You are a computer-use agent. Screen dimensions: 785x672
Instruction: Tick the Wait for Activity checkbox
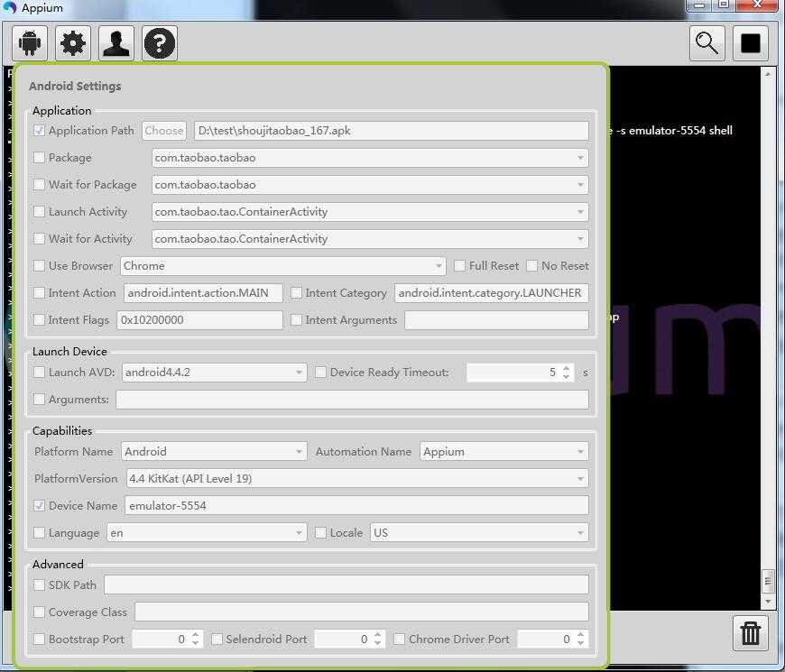(x=39, y=239)
